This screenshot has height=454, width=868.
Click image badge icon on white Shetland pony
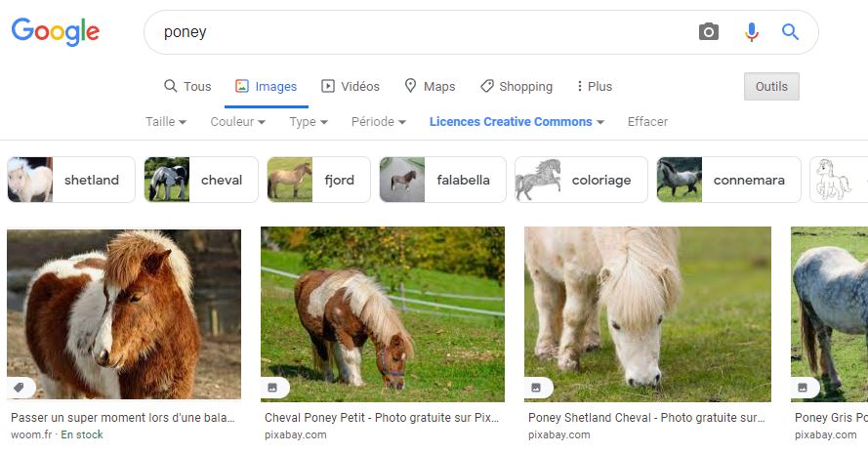coord(536,388)
